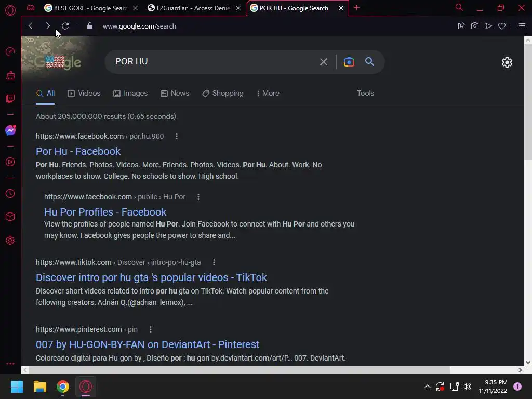Open the Player sidebar icon
Viewport: 532px width, 399px height.
tap(10, 162)
